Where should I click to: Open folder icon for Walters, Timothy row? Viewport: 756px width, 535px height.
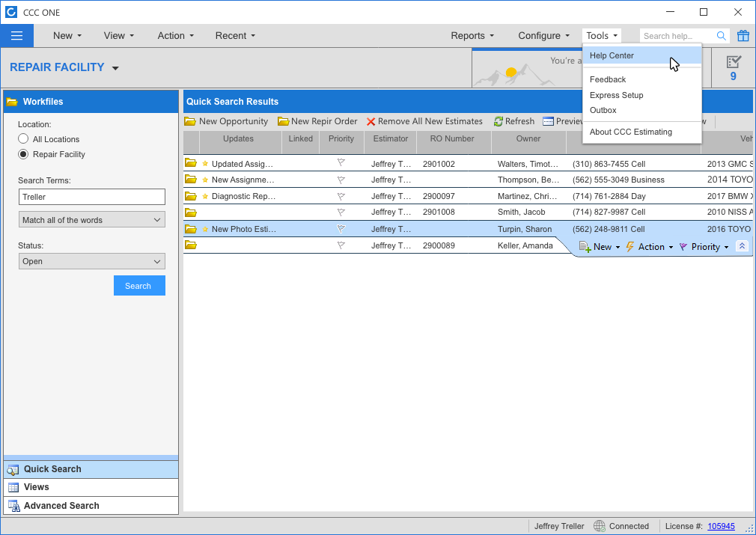click(191, 163)
